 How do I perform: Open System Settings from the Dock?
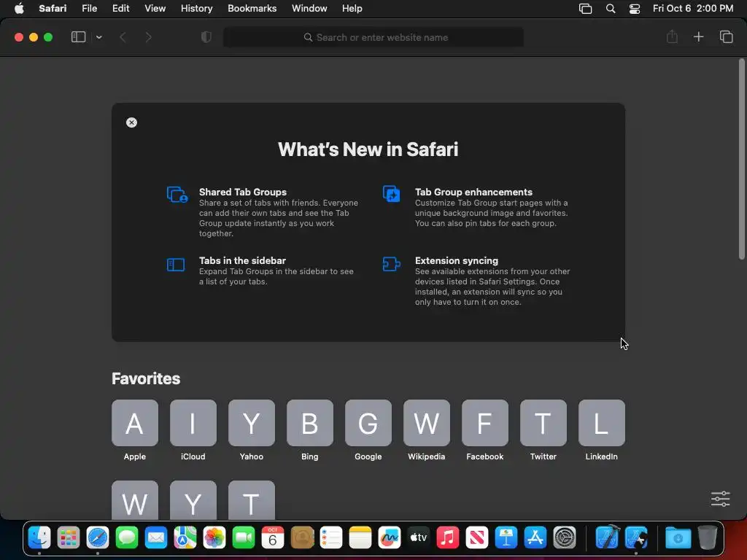pos(565,538)
